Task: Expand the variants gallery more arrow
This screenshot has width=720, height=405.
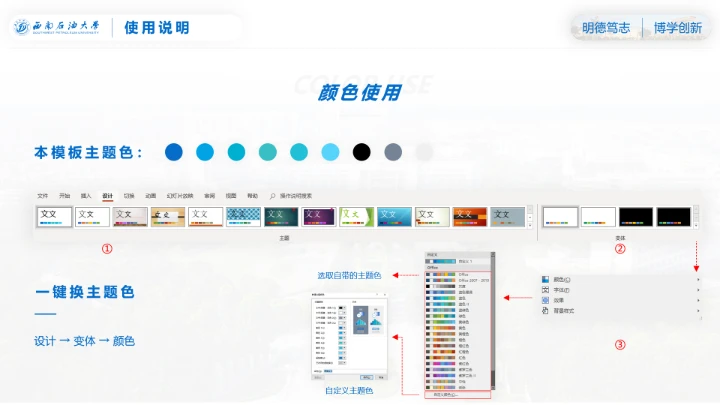Action: (x=696, y=225)
